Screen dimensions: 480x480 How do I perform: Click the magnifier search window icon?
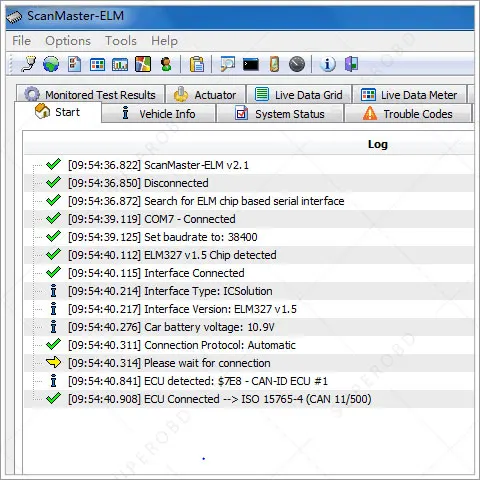[x=228, y=64]
